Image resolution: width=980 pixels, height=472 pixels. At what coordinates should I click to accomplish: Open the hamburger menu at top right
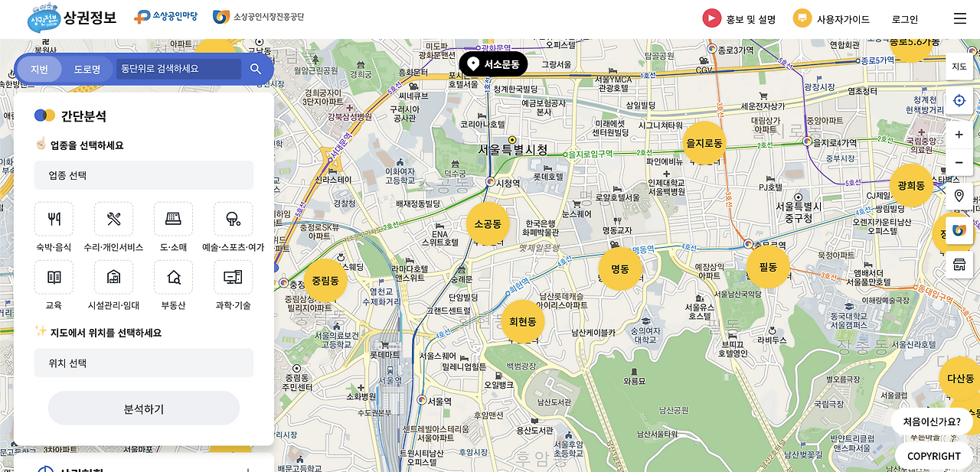(x=959, y=18)
